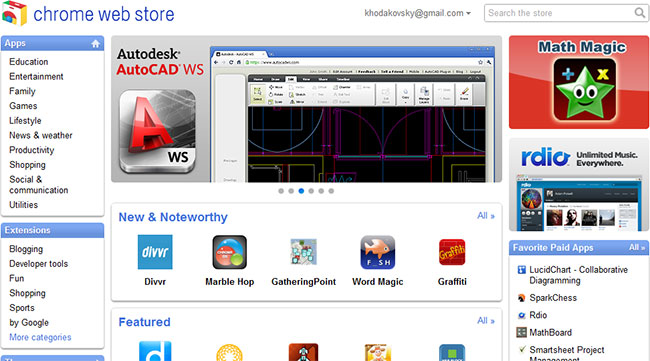Open the third Featured app red icon
The width and height of the screenshot is (650, 361).
click(303, 352)
